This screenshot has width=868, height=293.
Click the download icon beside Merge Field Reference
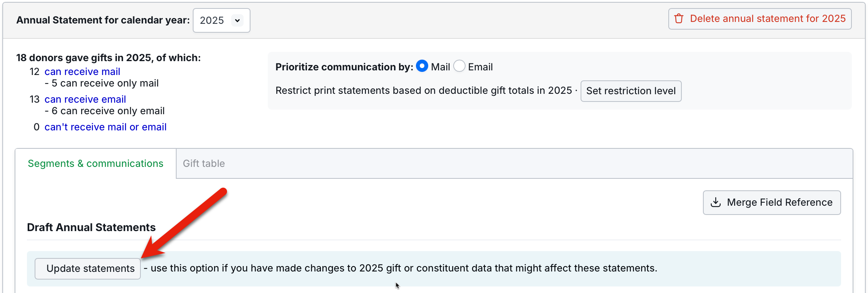point(716,202)
